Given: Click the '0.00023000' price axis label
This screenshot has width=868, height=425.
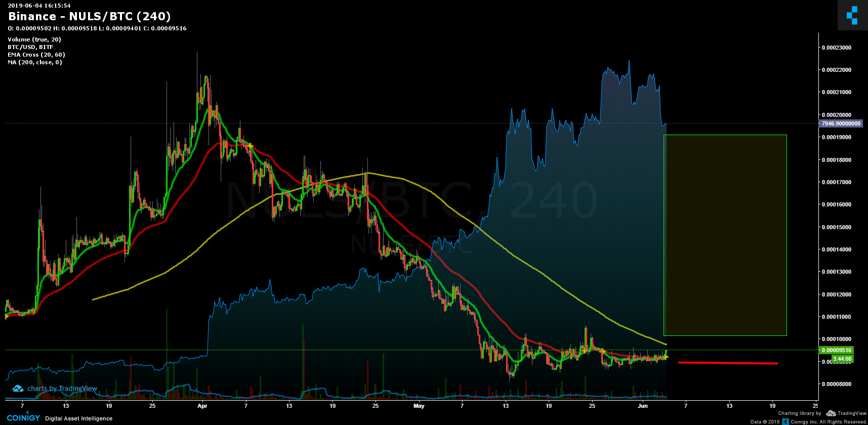Looking at the screenshot, I should pos(836,48).
